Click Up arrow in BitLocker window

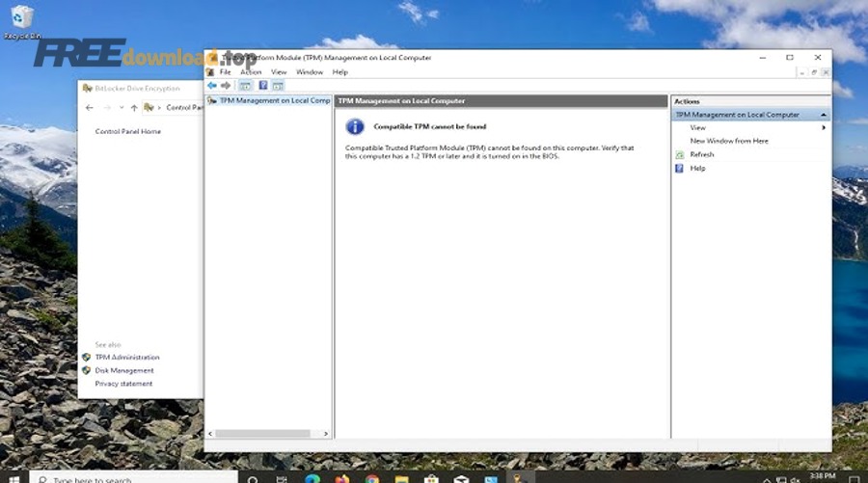point(134,108)
